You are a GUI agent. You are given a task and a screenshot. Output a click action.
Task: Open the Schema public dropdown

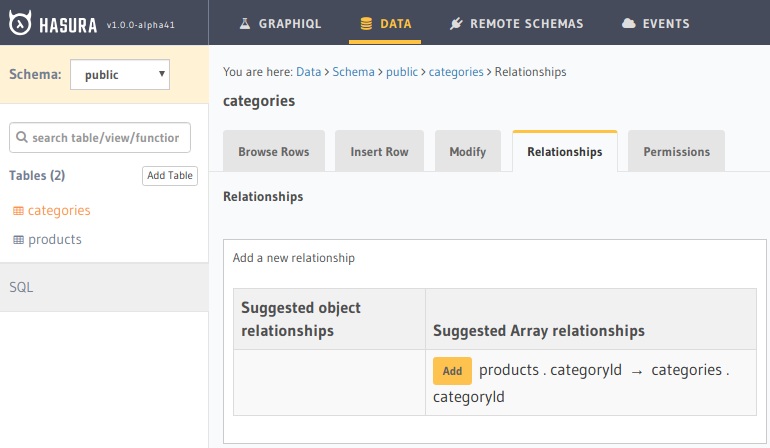(x=119, y=75)
